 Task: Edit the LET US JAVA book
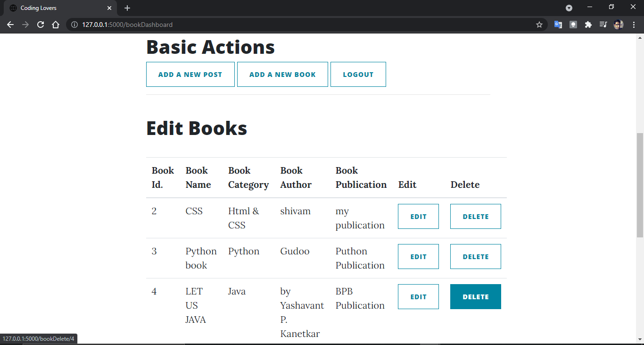point(418,297)
